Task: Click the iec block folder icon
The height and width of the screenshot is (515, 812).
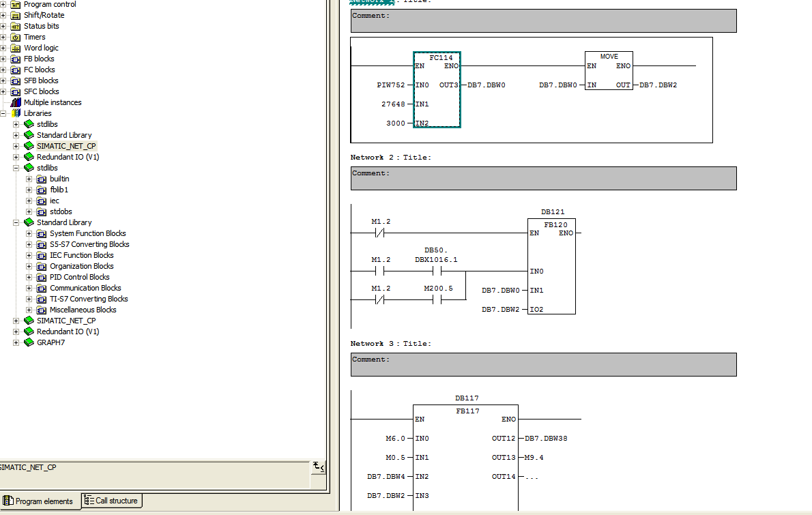Action: [x=42, y=201]
